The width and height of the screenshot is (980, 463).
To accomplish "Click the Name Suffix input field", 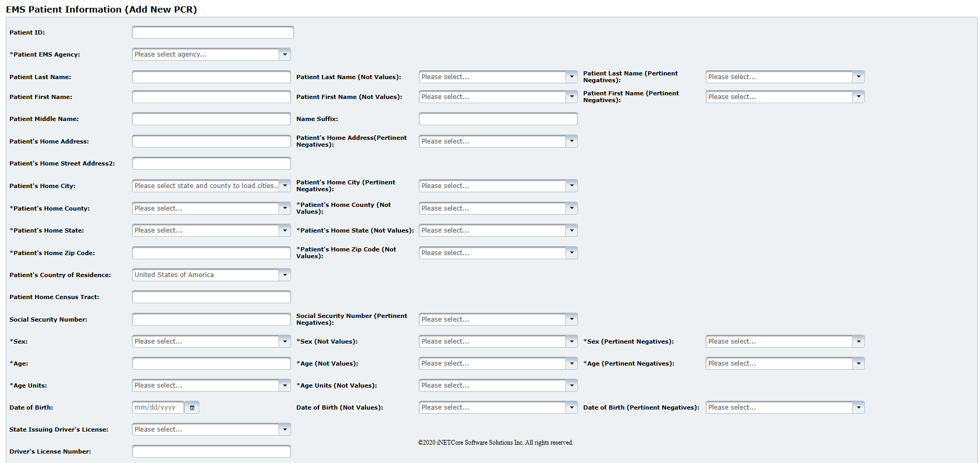I will click(498, 119).
